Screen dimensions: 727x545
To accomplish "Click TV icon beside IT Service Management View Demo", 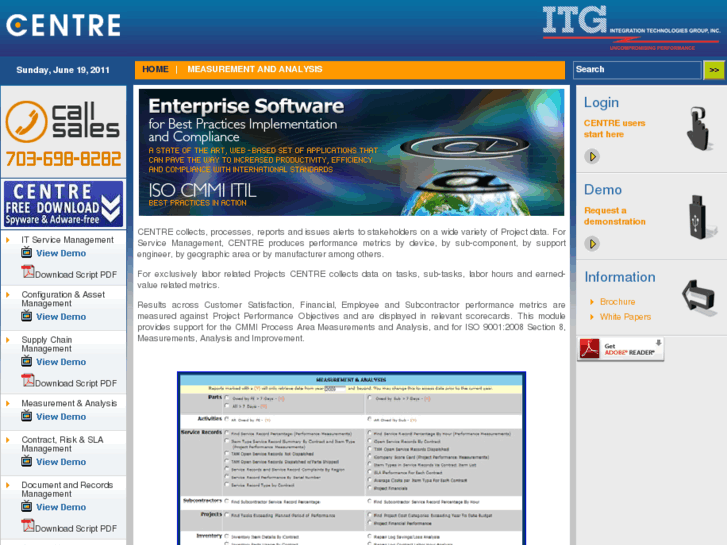I will tap(26, 253).
